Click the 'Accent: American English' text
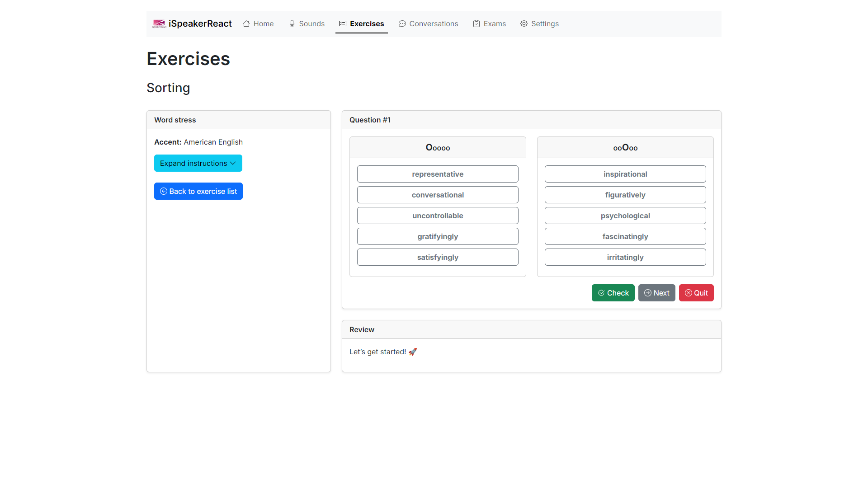This screenshot has width=868, height=488. pos(198,142)
